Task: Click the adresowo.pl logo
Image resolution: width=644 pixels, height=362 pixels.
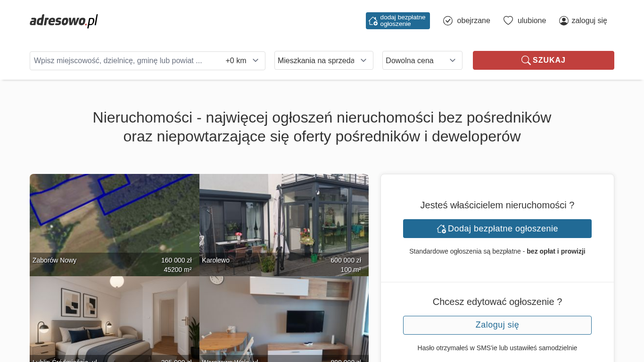Action: tap(64, 21)
